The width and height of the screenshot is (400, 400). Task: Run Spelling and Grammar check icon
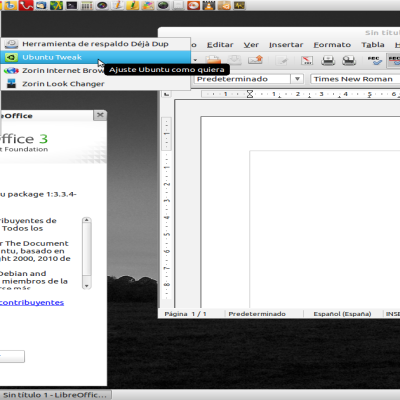[x=374, y=60]
